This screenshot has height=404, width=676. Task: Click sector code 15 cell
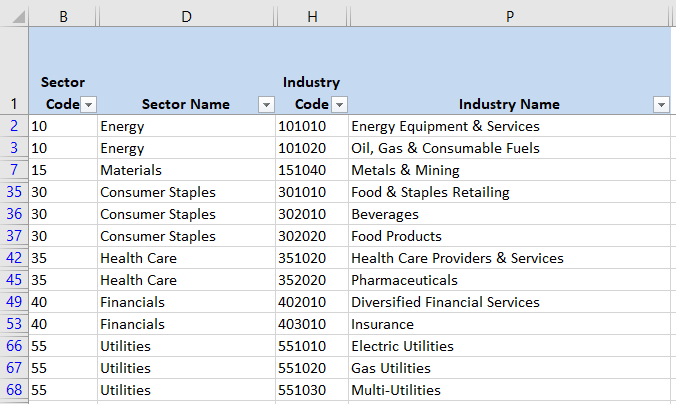[x=63, y=170]
